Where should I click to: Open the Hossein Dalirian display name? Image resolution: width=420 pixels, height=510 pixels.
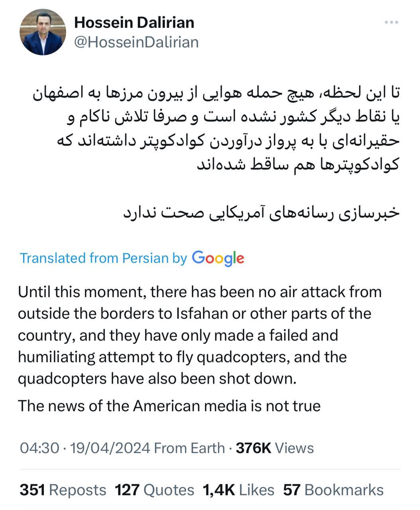[134, 23]
